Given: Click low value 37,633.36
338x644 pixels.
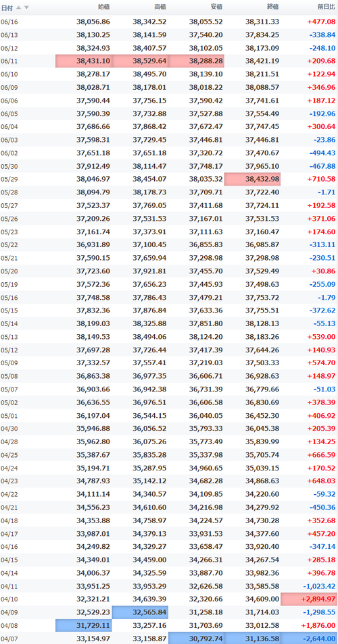Looking at the screenshot, I should tap(206, 311).
